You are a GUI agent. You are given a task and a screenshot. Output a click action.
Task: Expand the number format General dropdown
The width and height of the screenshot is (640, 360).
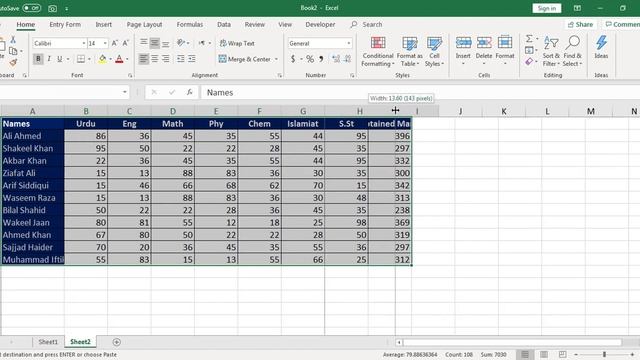coord(349,43)
